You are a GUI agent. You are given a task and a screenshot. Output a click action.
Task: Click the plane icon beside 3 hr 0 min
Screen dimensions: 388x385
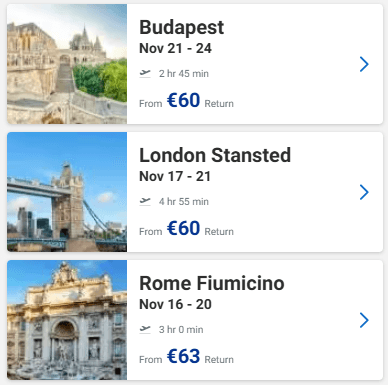click(145, 329)
